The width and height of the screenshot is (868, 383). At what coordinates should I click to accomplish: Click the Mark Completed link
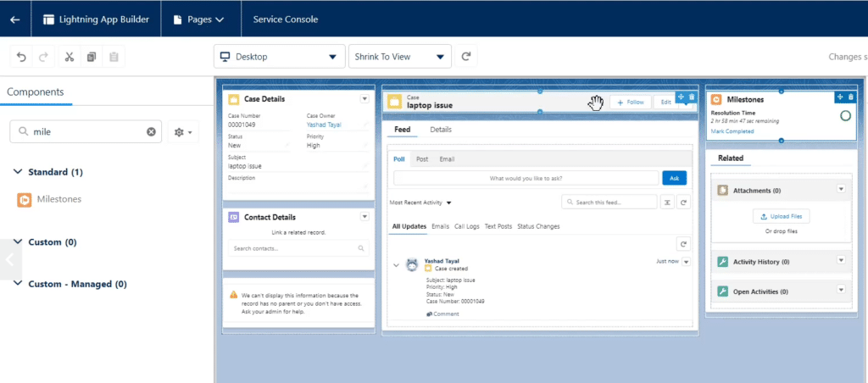click(732, 131)
